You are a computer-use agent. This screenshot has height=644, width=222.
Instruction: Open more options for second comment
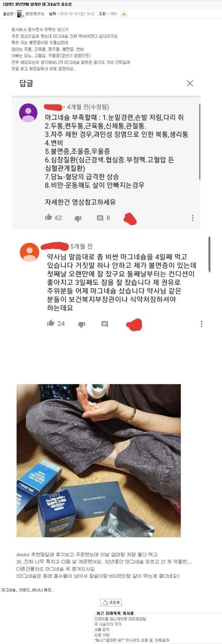tap(202, 323)
